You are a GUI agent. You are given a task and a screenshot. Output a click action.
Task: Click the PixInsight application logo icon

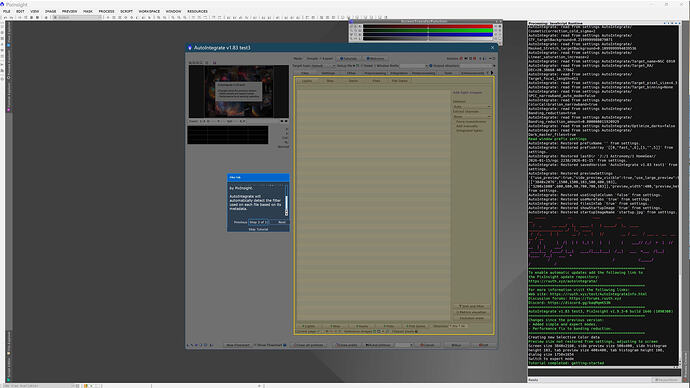2,4
